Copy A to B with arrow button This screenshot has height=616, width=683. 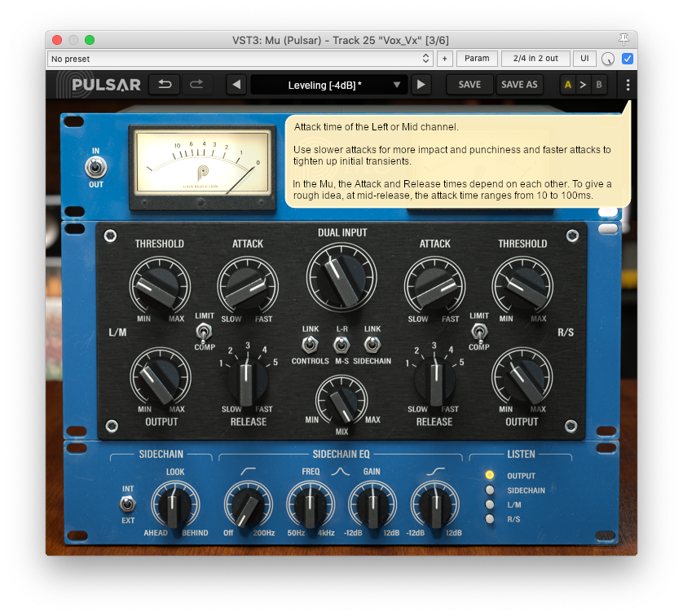583,85
